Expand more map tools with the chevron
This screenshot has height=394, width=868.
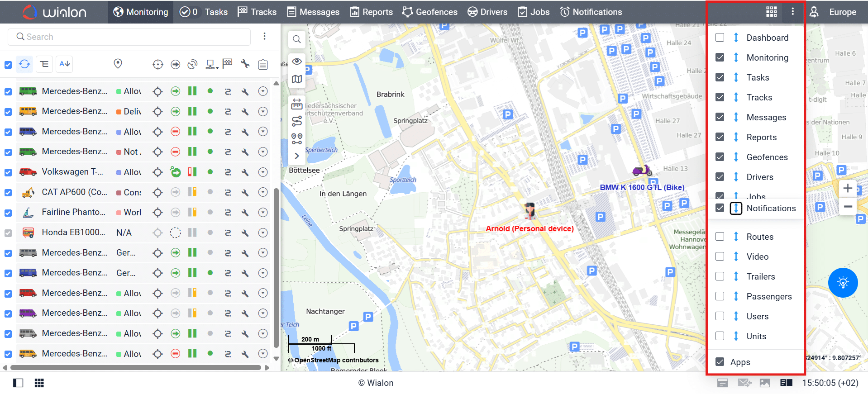(x=297, y=156)
